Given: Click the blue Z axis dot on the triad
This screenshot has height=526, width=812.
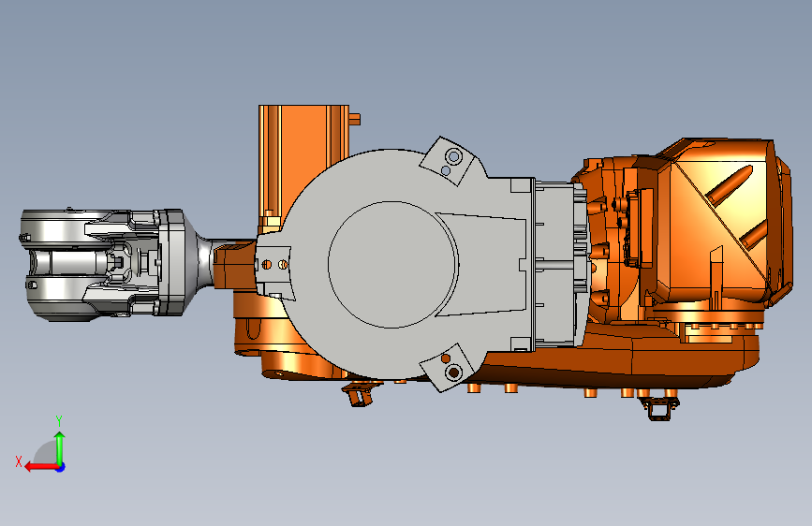Looking at the screenshot, I should pyautogui.click(x=61, y=467).
